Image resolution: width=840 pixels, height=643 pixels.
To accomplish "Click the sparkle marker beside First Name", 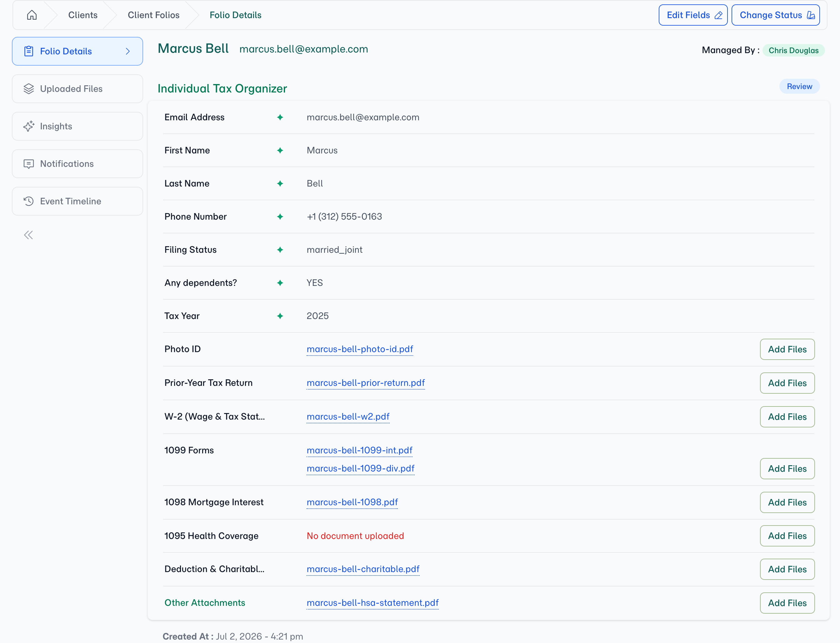I will coord(280,150).
